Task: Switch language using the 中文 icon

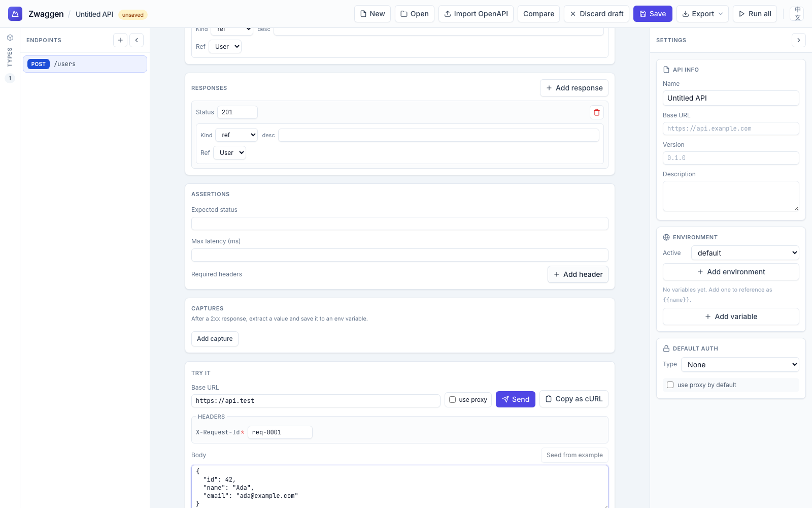Action: pos(797,13)
